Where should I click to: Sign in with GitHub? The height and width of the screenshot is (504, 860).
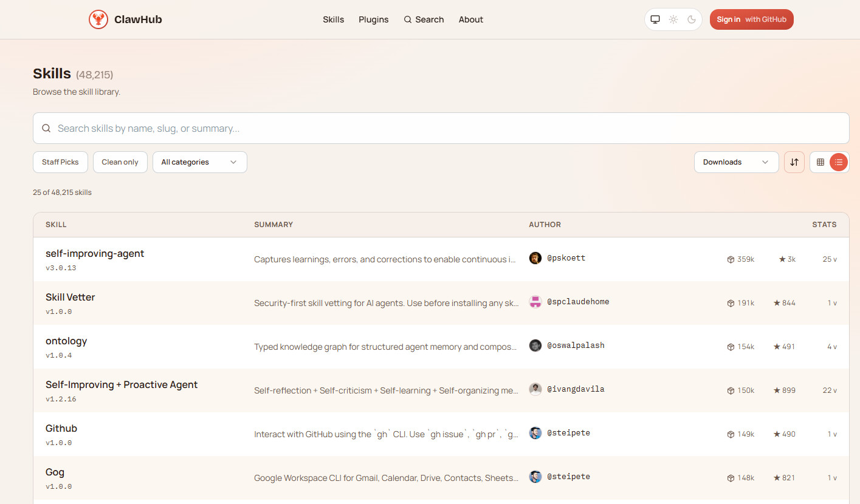(x=751, y=19)
